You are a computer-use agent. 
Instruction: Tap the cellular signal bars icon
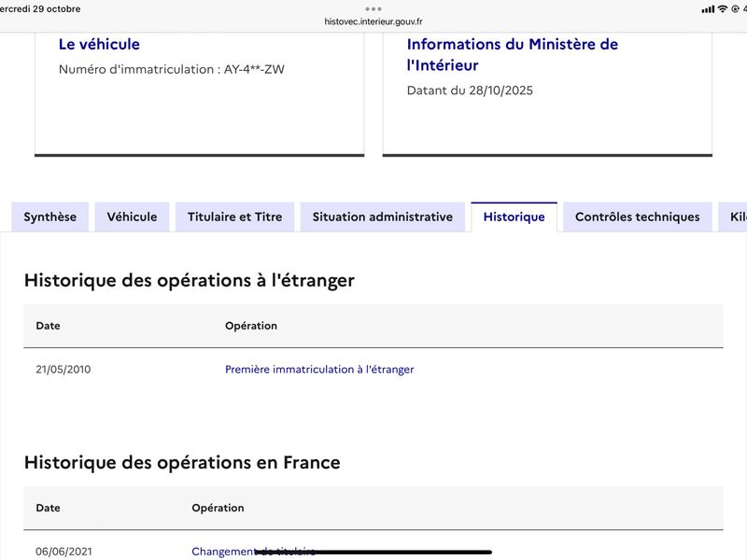pos(707,9)
